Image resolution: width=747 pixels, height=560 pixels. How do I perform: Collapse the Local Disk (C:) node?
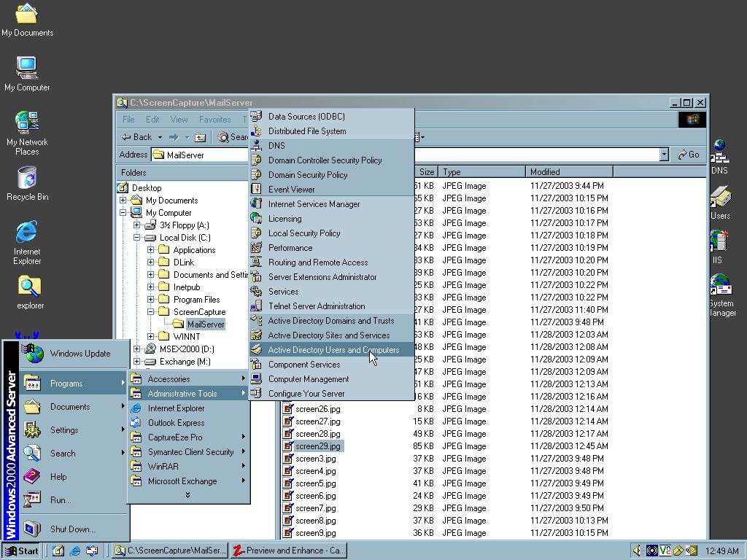[x=136, y=238]
